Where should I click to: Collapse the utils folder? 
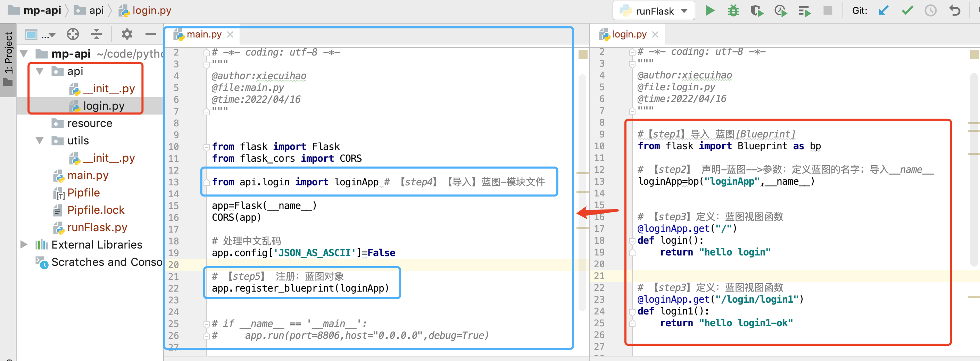pyautogui.click(x=40, y=141)
